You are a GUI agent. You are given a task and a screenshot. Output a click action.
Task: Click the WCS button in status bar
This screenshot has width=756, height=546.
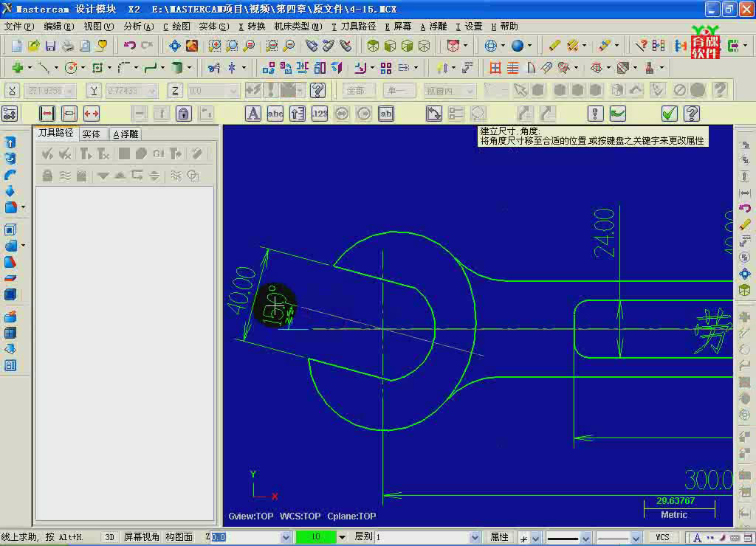click(662, 537)
